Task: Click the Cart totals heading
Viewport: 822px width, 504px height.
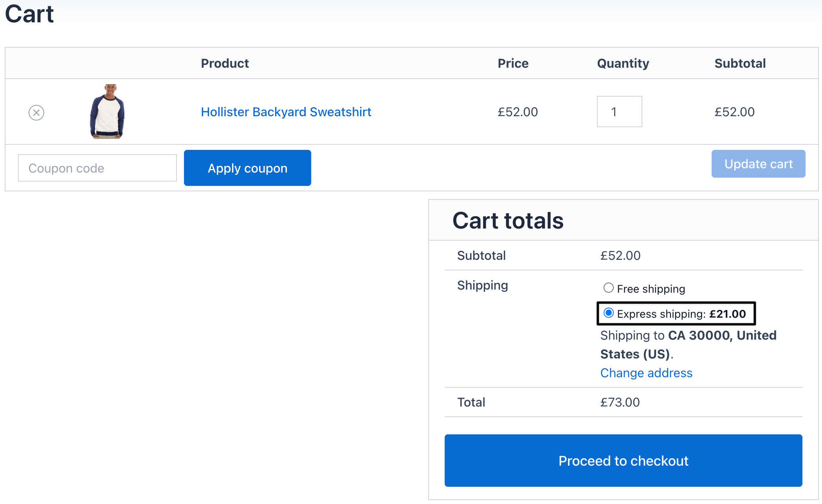Action: point(508,221)
